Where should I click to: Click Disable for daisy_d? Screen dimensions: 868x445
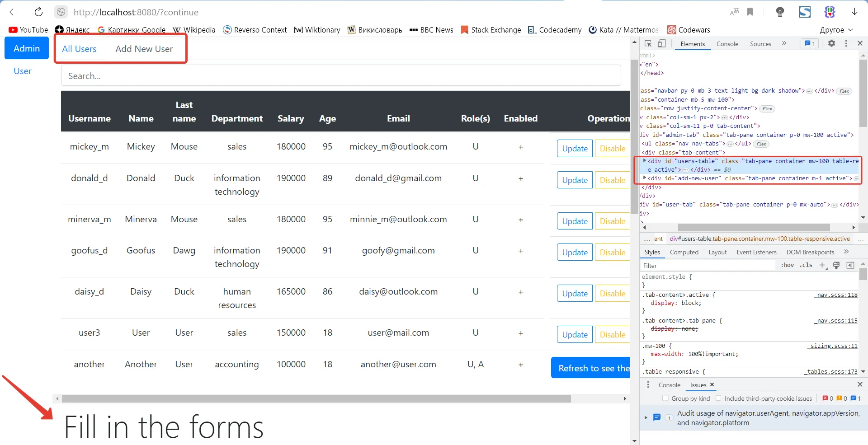click(613, 294)
